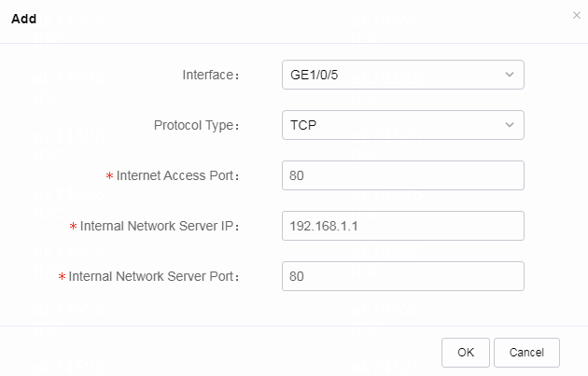Click the Internal Network Server IP label

tap(160, 226)
